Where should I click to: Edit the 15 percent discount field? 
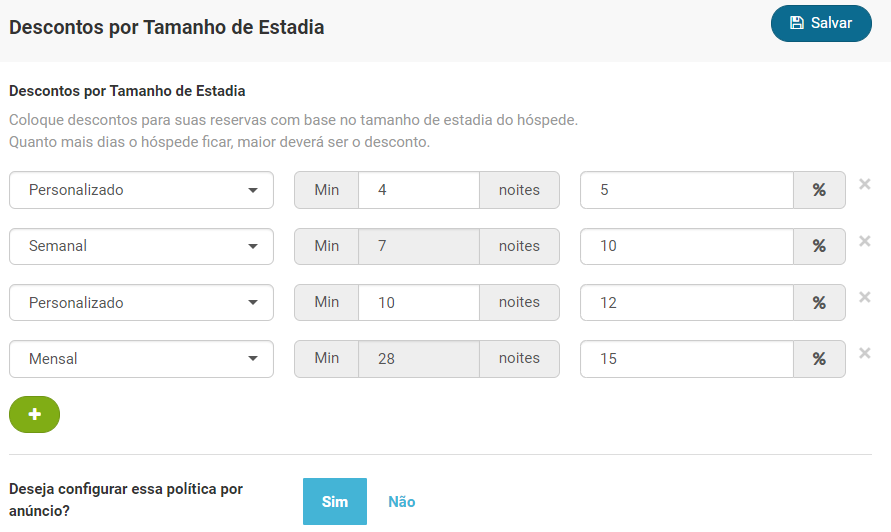(x=686, y=359)
